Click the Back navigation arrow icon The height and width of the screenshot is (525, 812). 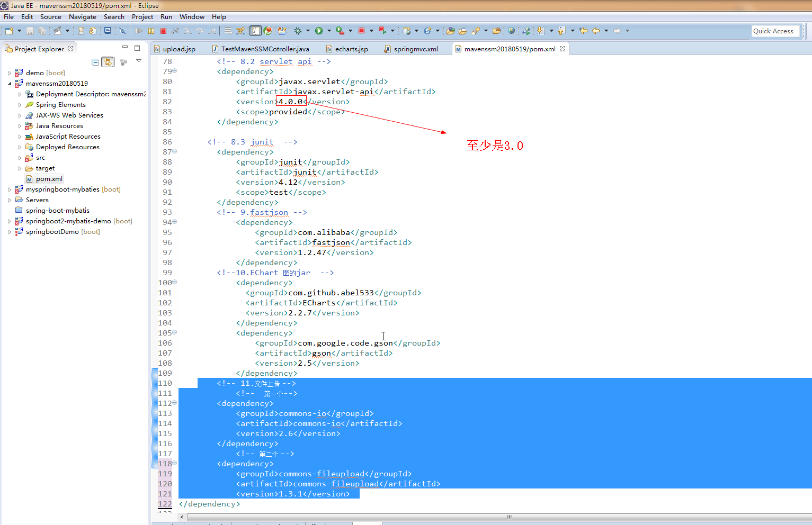click(x=596, y=31)
